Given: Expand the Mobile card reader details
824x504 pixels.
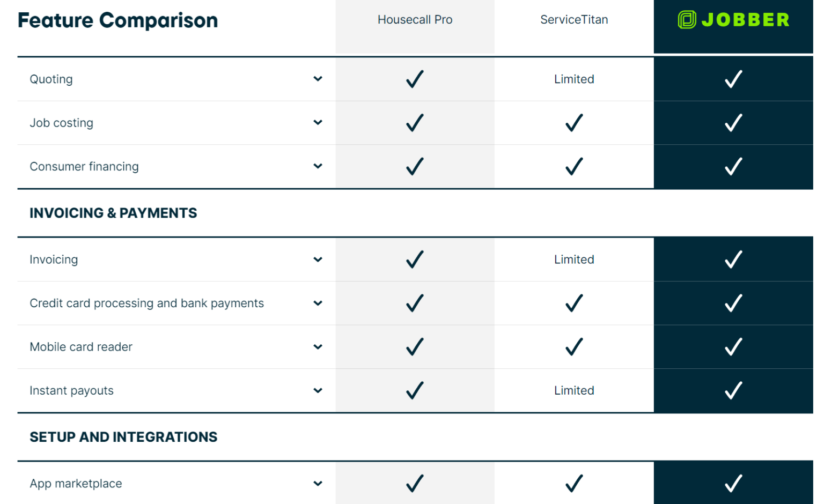Looking at the screenshot, I should click(x=318, y=347).
